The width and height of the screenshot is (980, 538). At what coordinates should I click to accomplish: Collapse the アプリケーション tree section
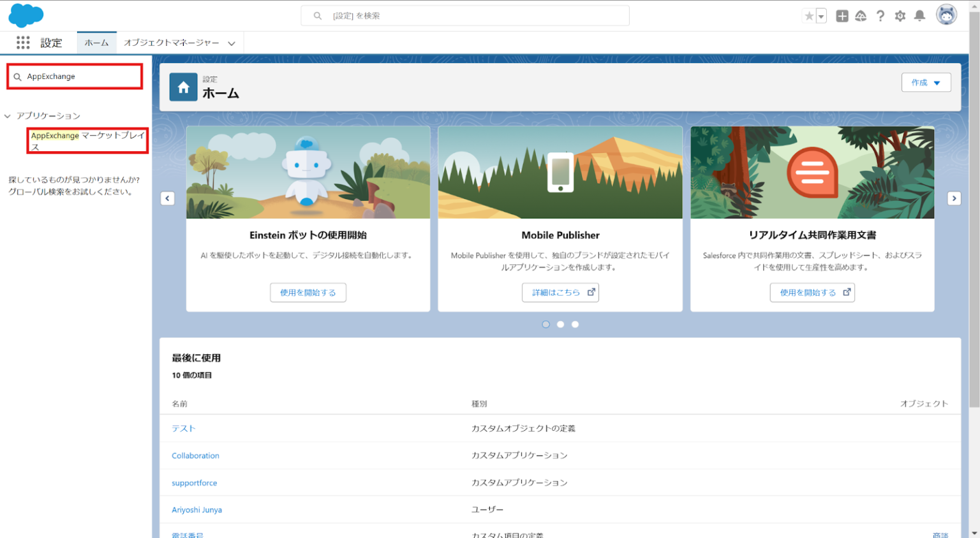(x=7, y=115)
